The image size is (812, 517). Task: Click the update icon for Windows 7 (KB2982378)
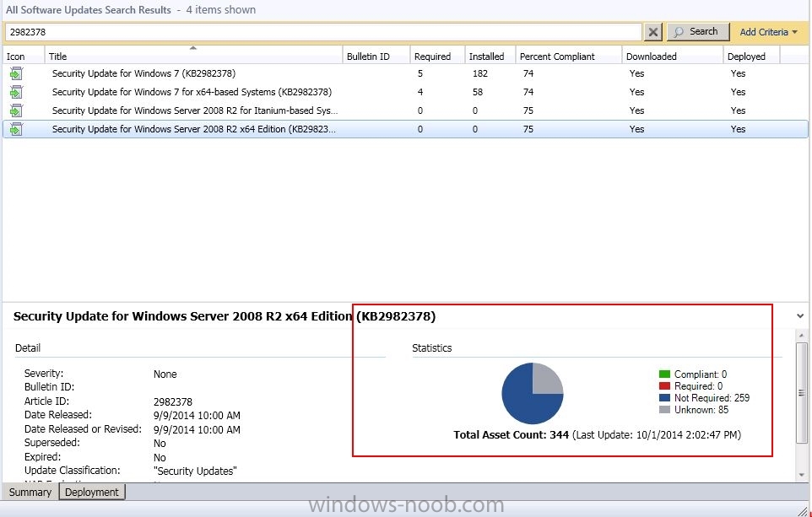click(16, 73)
